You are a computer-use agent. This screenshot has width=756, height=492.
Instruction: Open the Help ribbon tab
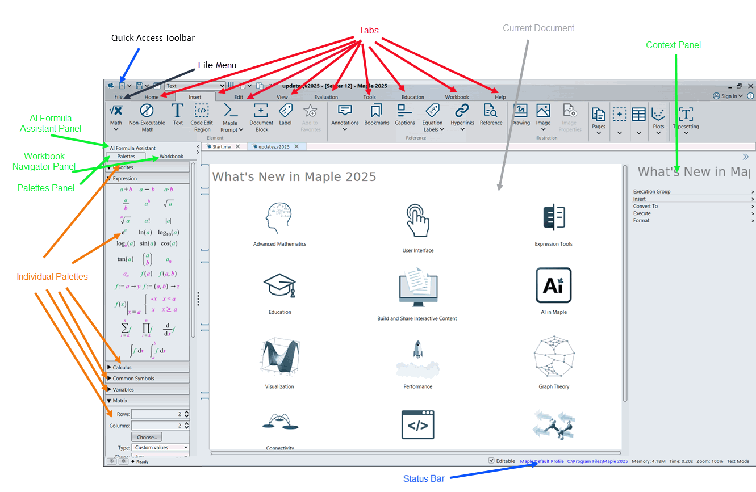coord(499,97)
